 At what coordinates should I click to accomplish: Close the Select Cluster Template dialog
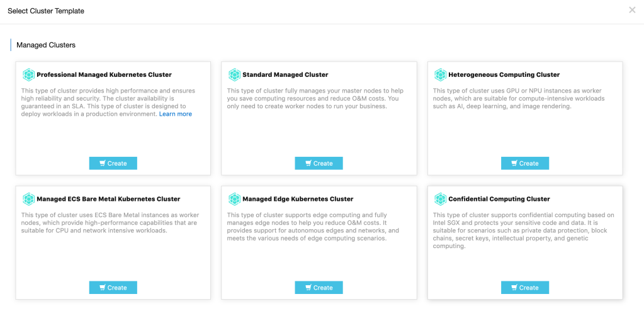(x=632, y=10)
